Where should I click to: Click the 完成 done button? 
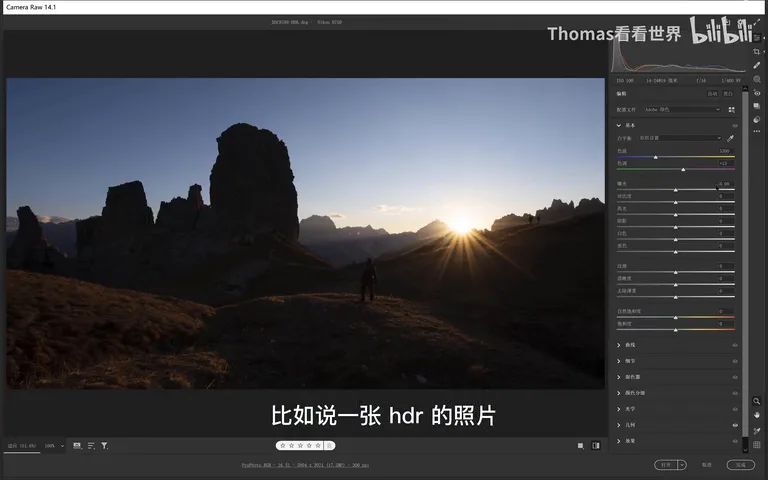click(x=741, y=465)
